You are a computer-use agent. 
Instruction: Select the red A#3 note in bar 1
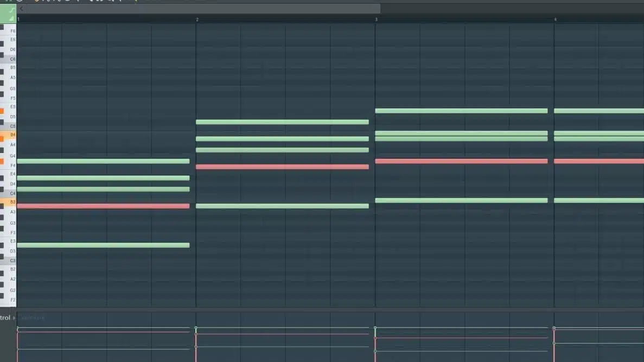click(x=103, y=206)
